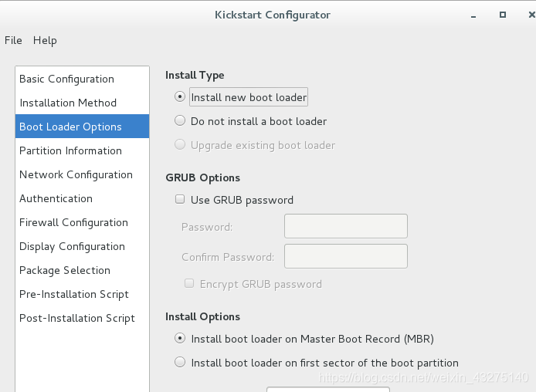
Task: Open the File menu
Action: tap(13, 40)
